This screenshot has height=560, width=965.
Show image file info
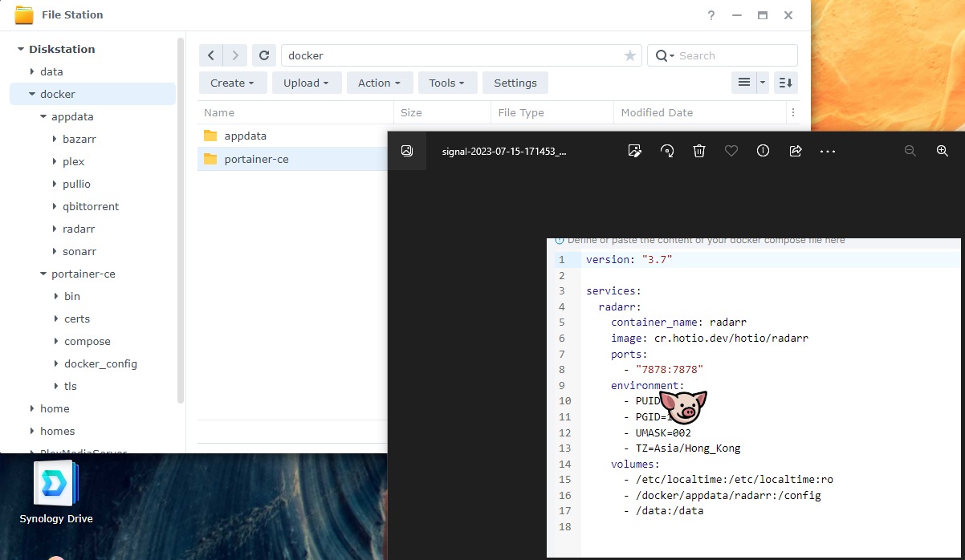(x=763, y=151)
